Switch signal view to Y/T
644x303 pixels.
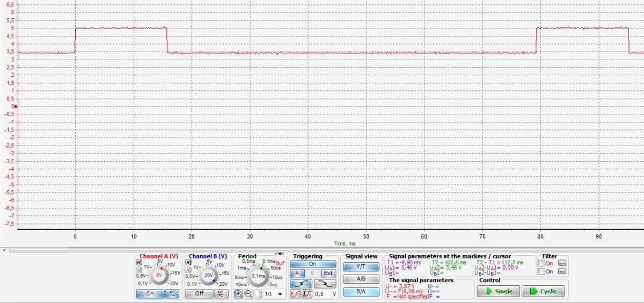click(x=361, y=266)
